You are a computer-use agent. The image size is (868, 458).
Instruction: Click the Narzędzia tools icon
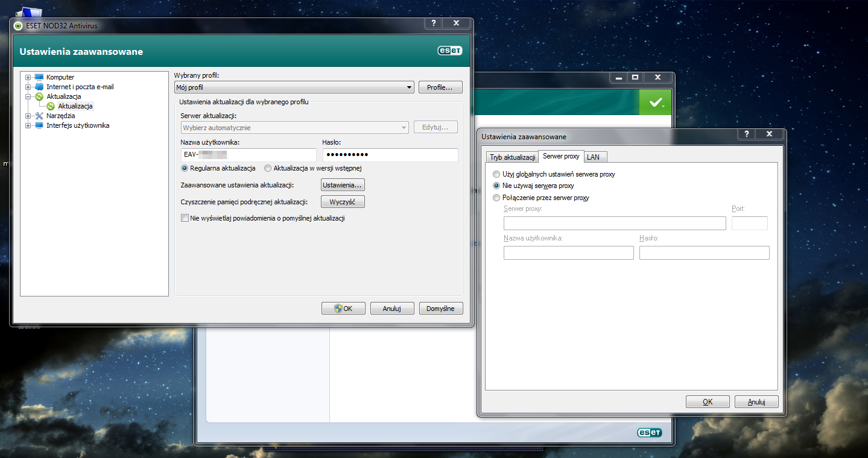click(39, 116)
